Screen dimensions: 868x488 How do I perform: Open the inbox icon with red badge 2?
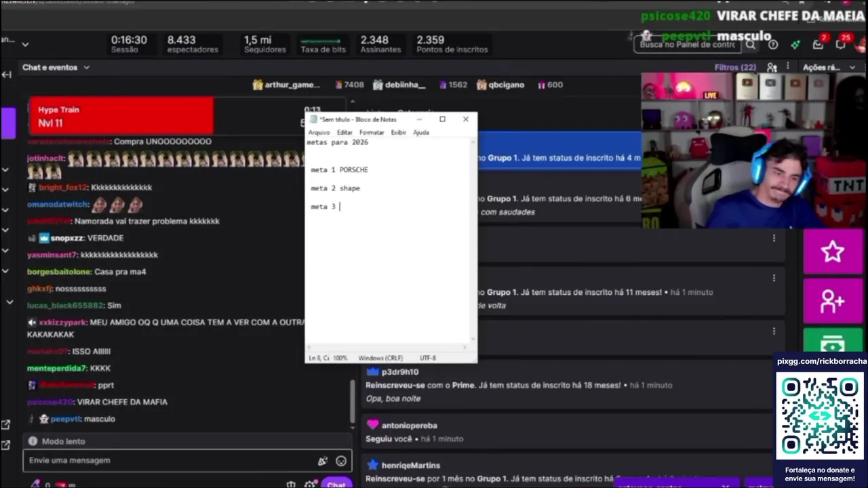tap(818, 44)
